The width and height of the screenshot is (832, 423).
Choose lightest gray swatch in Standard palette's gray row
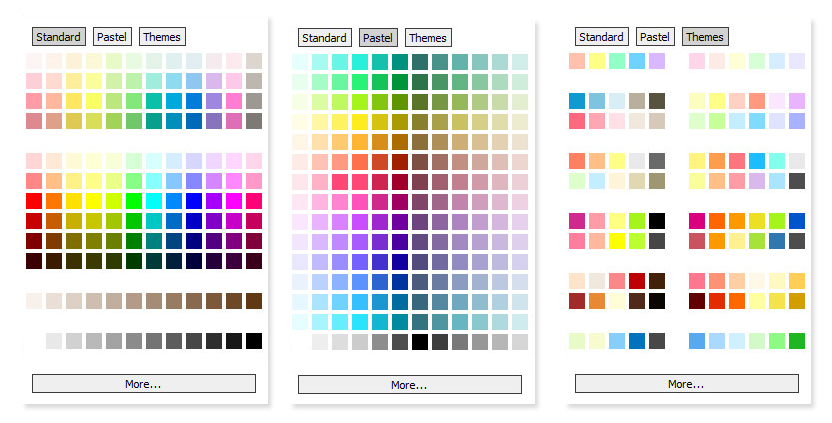tap(54, 341)
